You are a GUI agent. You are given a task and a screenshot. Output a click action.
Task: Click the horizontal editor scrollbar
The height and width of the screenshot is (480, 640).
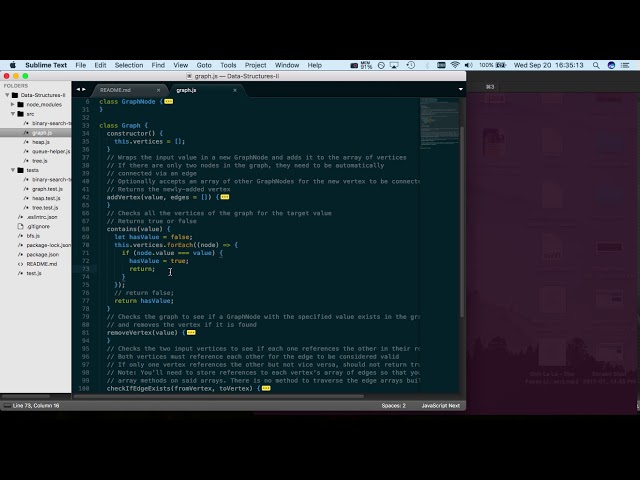click(218, 396)
